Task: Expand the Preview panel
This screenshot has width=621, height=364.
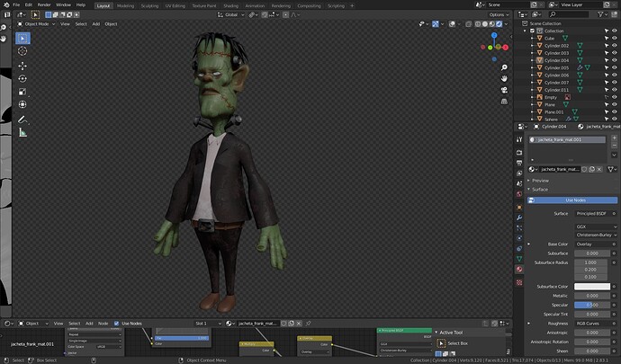Action: tap(540, 181)
